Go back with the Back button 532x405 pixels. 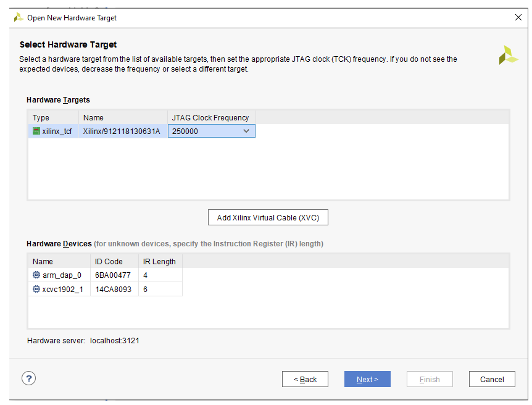click(305, 379)
